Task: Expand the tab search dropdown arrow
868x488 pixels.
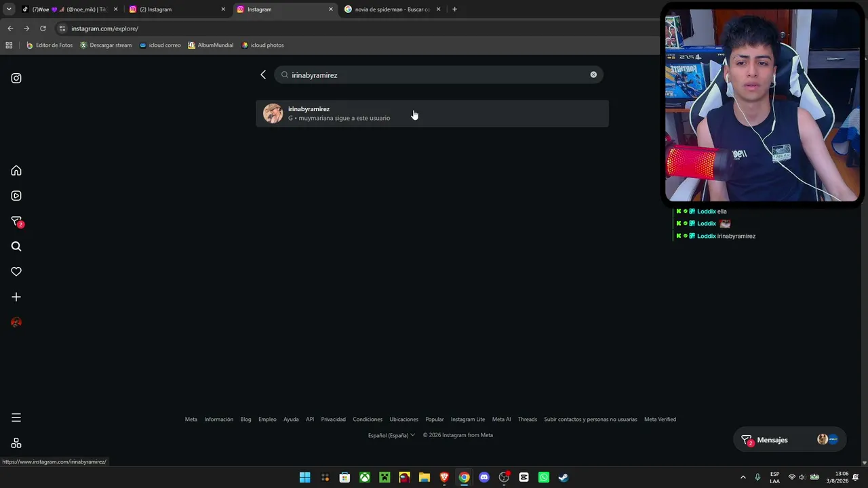Action: (9, 9)
